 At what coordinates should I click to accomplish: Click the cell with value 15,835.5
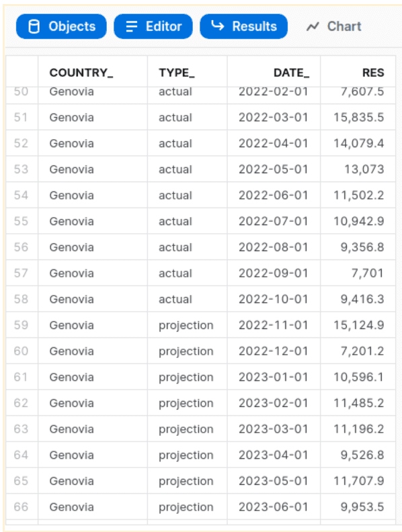(x=358, y=118)
